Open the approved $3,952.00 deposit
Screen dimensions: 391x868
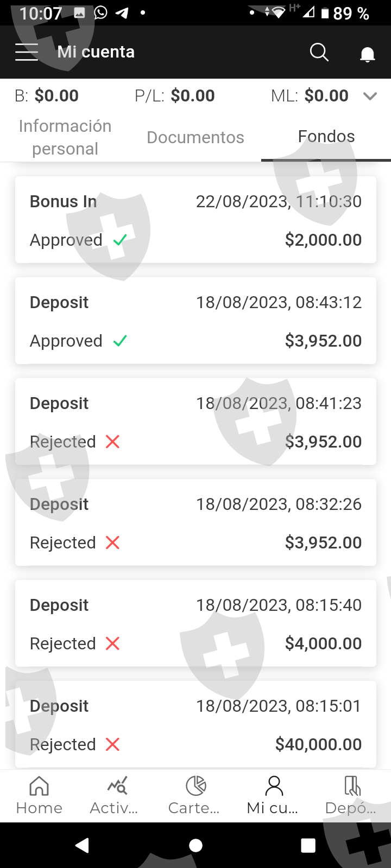point(195,321)
